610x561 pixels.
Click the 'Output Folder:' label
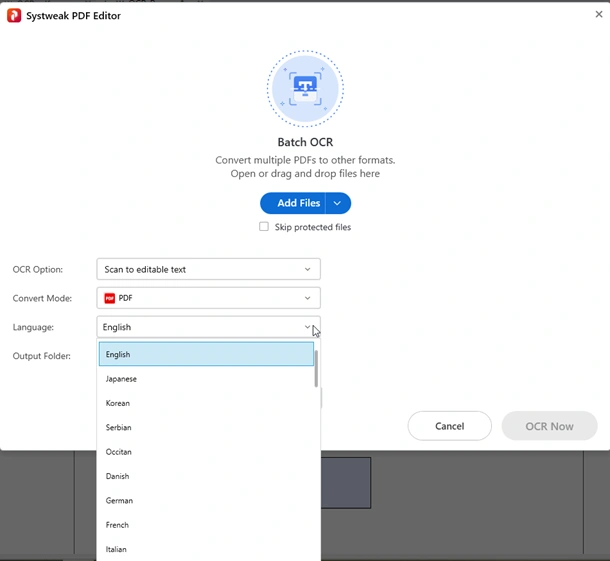pos(42,356)
